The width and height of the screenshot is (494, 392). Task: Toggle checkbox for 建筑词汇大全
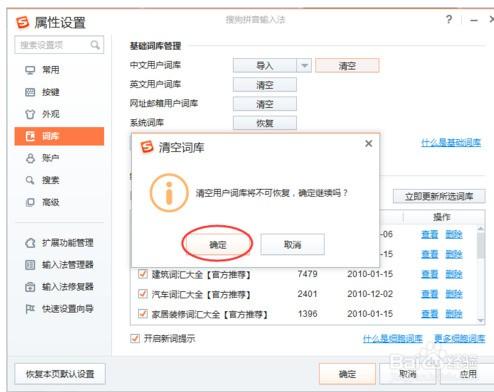[x=143, y=274]
